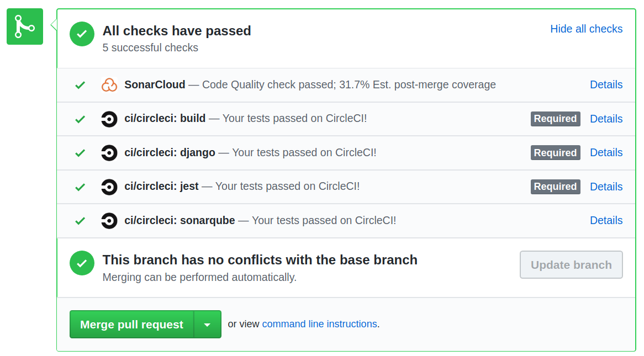Click the CircleCI logo beside django check
Viewport: 644px width, 356px height.
(x=109, y=153)
